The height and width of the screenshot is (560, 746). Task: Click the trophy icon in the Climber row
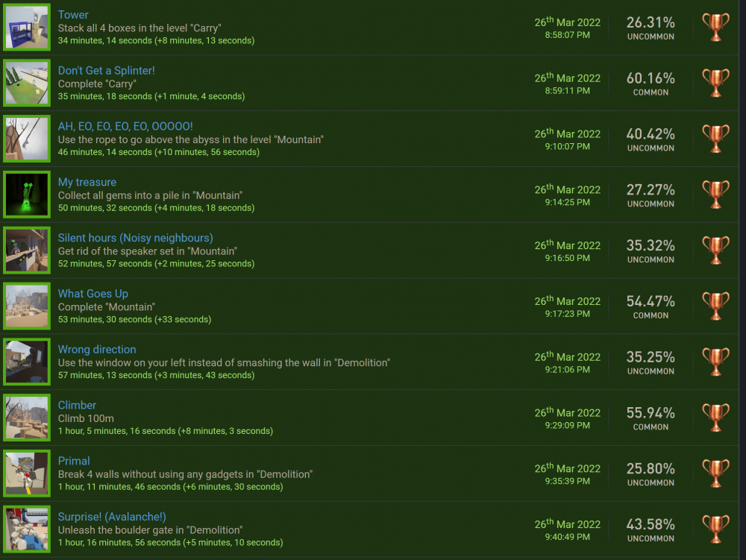pos(715,418)
